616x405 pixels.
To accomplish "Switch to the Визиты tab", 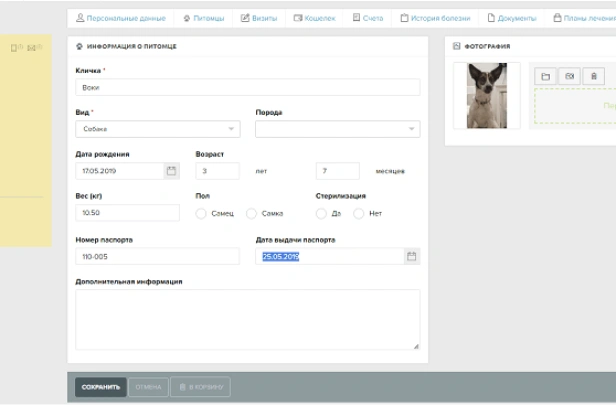I will point(259,18).
